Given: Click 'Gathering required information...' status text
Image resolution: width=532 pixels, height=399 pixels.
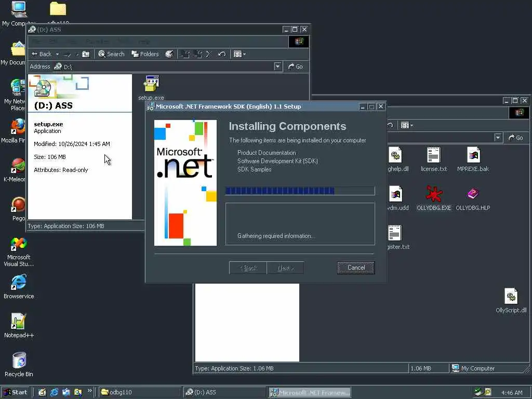Looking at the screenshot, I should (x=276, y=236).
